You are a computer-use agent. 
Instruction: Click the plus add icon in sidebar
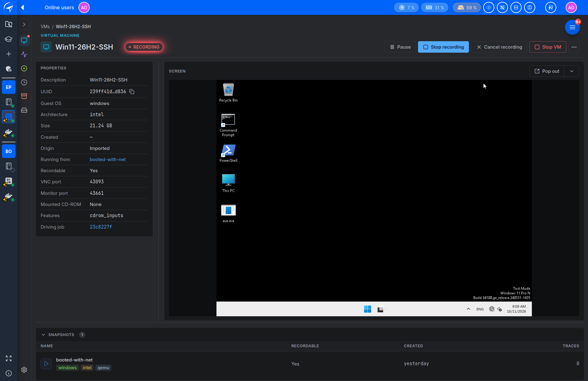pos(9,54)
